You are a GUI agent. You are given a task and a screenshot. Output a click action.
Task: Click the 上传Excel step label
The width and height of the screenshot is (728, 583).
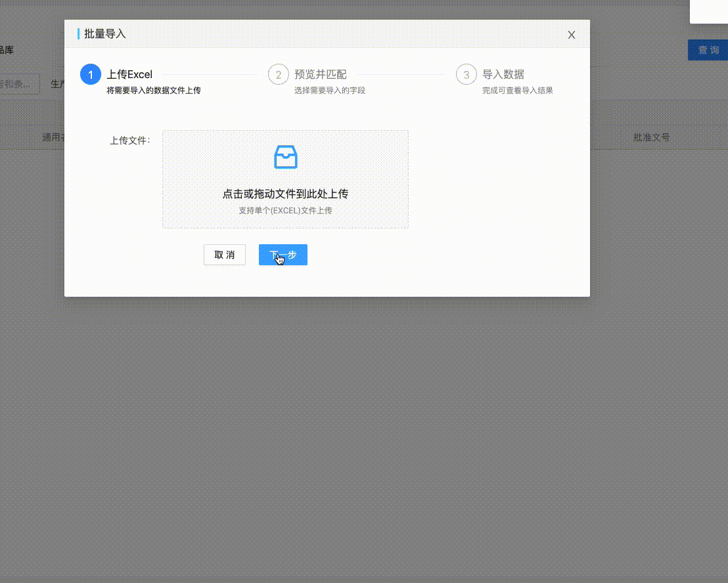point(129,75)
